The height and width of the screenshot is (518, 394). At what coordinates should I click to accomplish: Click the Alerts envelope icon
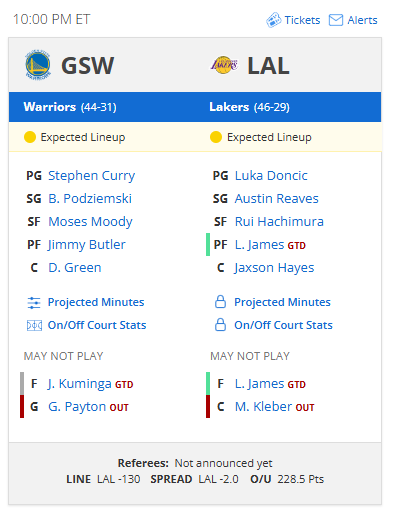(x=336, y=20)
